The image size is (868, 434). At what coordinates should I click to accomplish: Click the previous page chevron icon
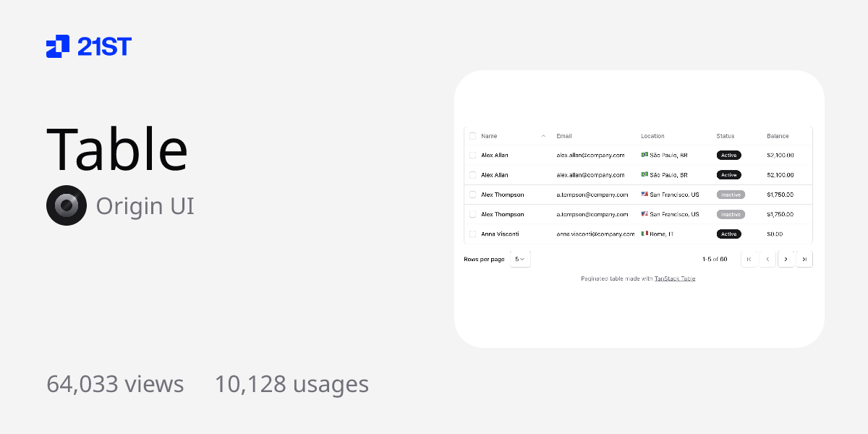point(767,259)
